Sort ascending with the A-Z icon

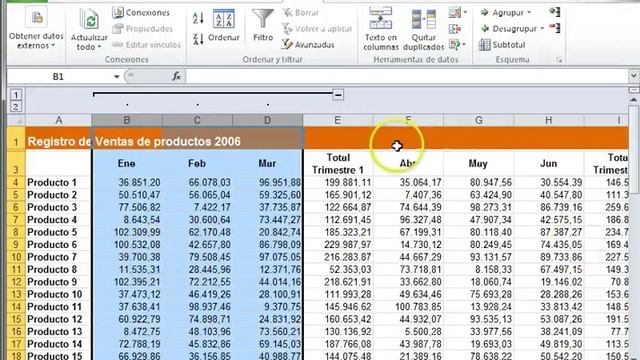[x=198, y=18]
